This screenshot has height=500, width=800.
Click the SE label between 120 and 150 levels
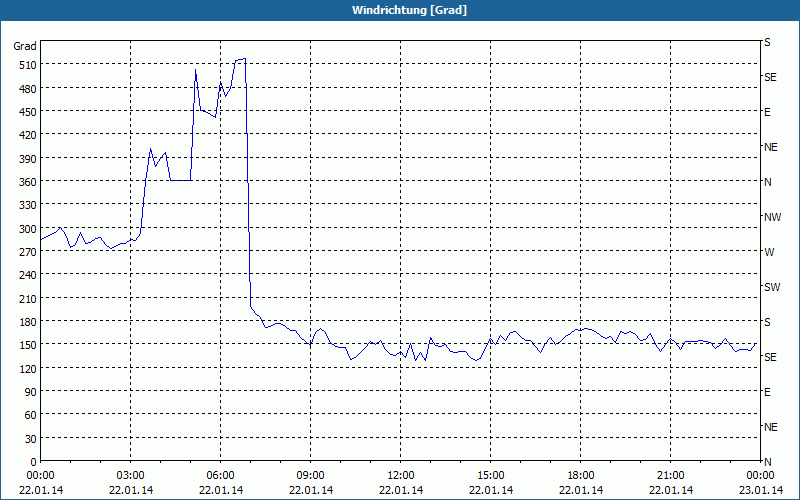click(x=770, y=357)
